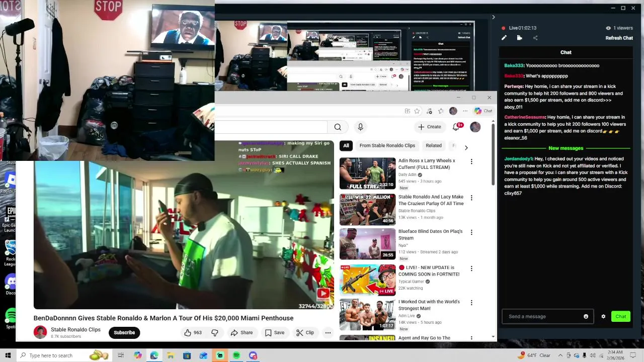The height and width of the screenshot is (362, 644).
Task: Open YouTube account avatar menu
Action: pyautogui.click(x=475, y=127)
